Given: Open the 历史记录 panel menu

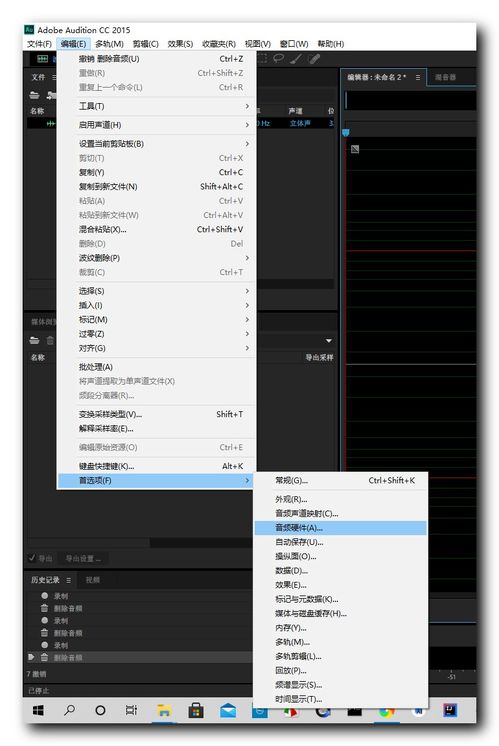Looking at the screenshot, I should pos(68,580).
